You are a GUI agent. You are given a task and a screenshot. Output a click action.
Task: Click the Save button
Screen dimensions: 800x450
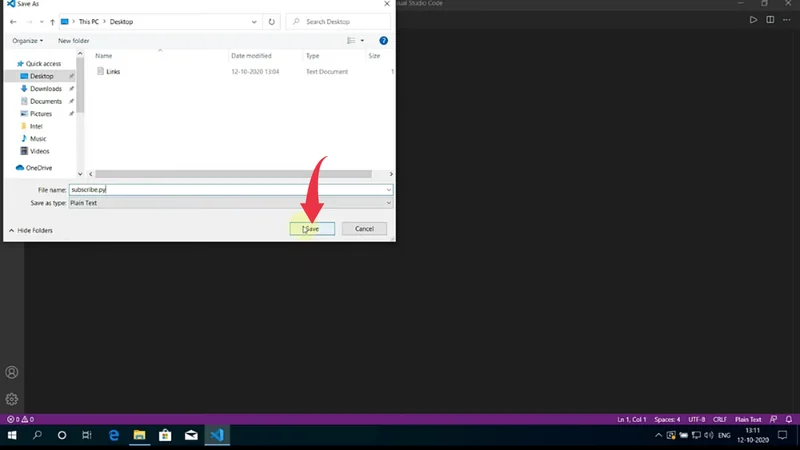(x=312, y=229)
